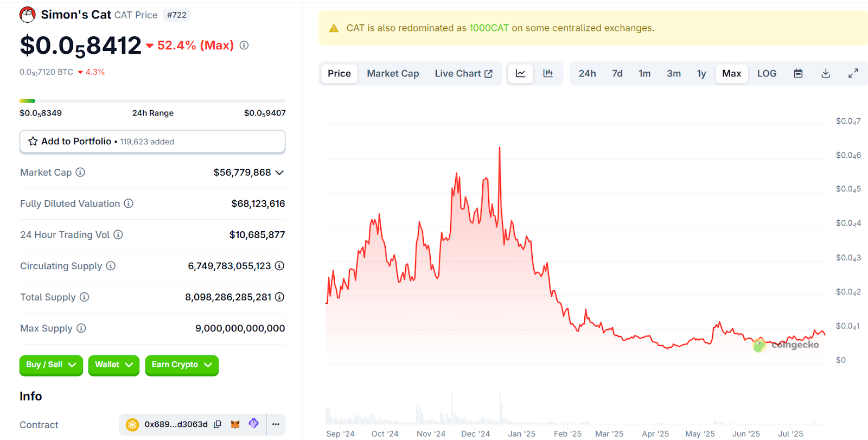Viewport: 868px width, 440px height.
Task: Click the Sep '24 axis label
Action: 340,433
